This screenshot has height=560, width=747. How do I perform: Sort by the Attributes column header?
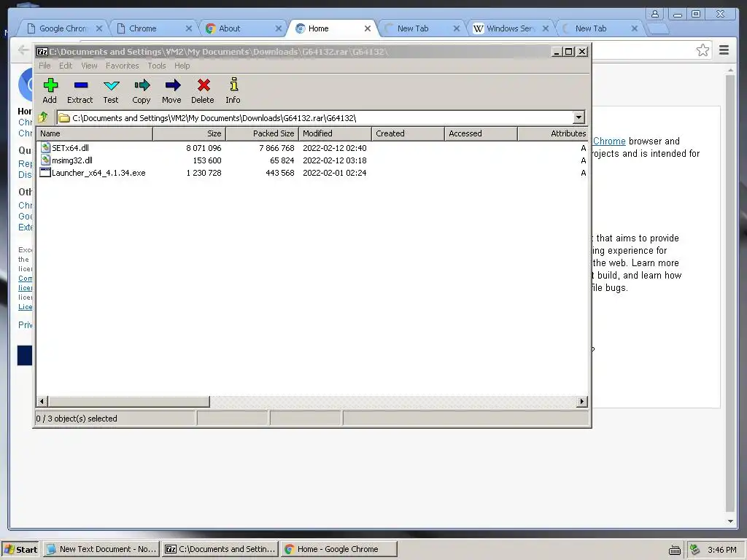[x=553, y=134]
